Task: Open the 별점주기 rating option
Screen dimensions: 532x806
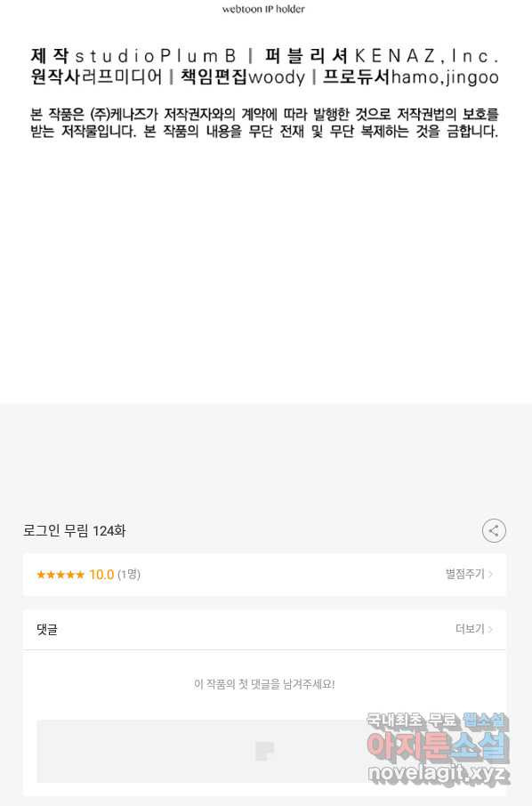Action: coord(465,574)
